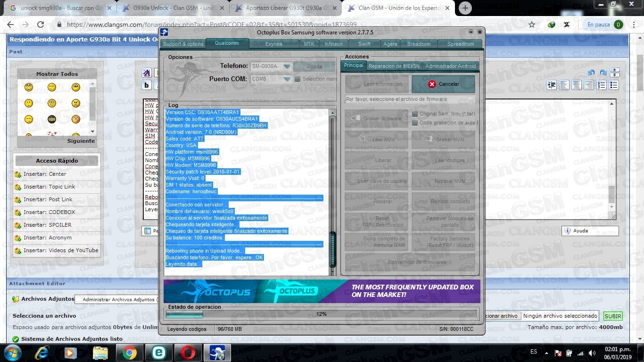Click the Ayuda button beside Telefono
The height and width of the screenshot is (362, 644).
(x=314, y=66)
